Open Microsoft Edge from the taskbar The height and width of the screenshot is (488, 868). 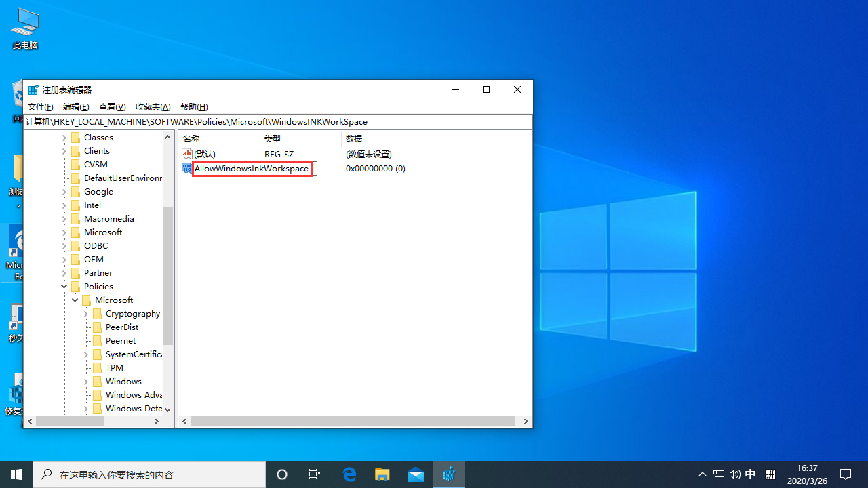tap(350, 474)
